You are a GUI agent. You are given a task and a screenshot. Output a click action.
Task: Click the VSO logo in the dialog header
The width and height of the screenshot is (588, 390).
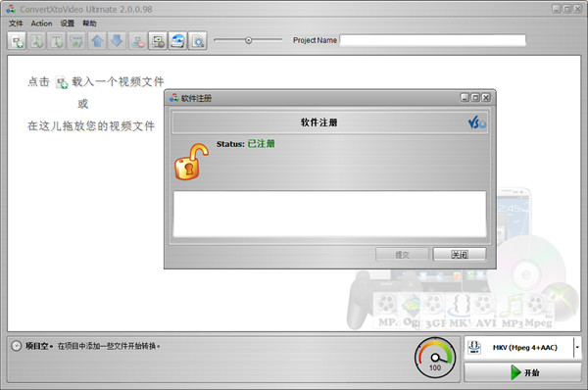476,122
